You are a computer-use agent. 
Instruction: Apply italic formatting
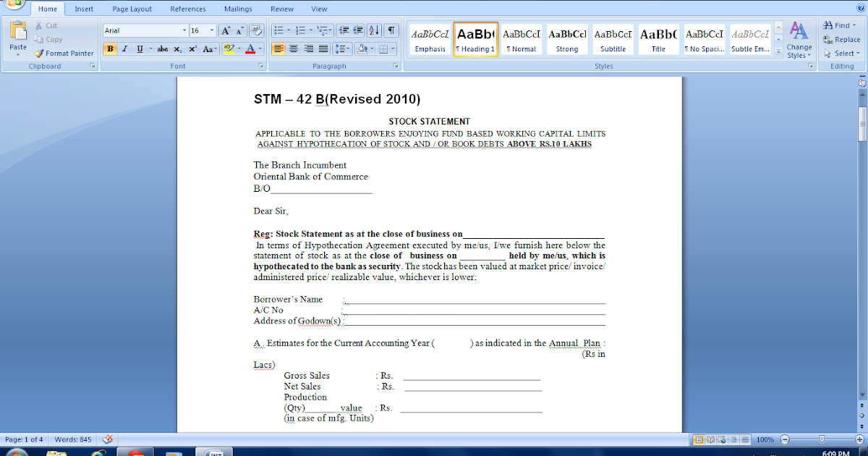(x=124, y=48)
